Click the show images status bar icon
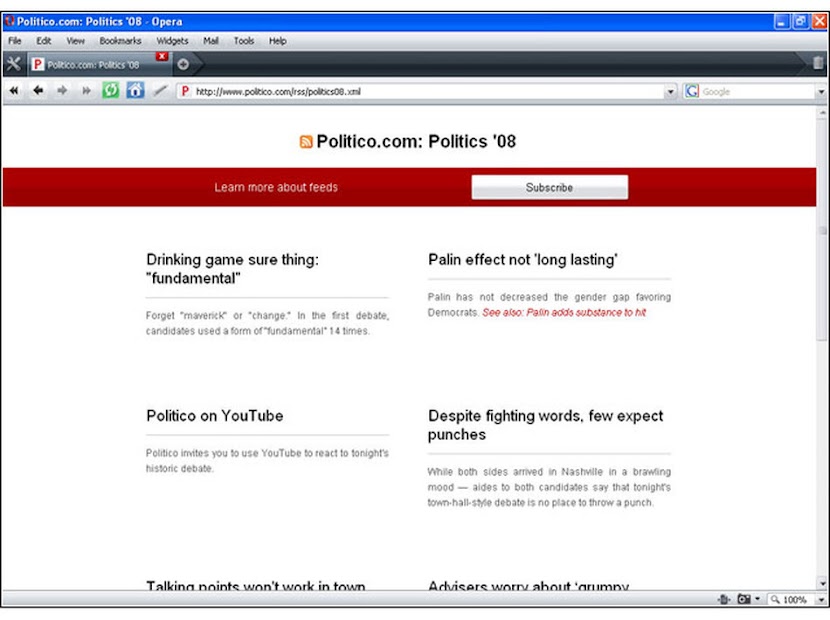830x620 pixels. click(744, 599)
